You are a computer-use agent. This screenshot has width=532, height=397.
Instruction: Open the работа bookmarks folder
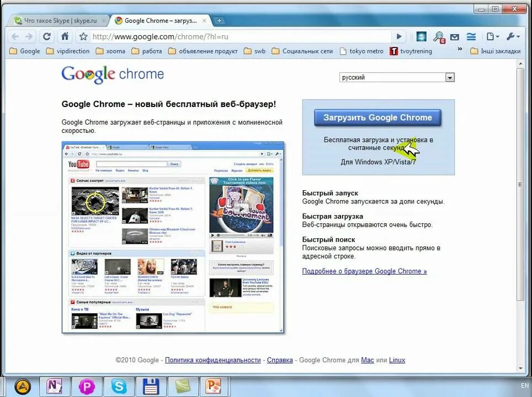[147, 51]
